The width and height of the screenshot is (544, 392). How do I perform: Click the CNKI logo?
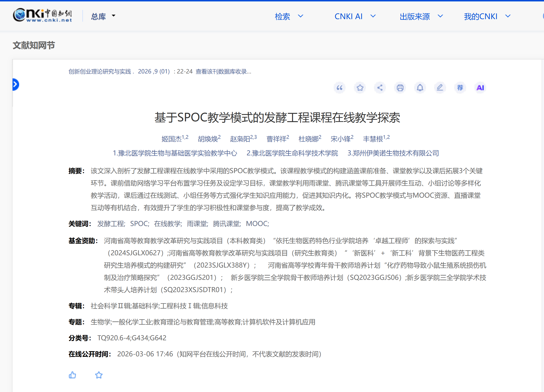[x=42, y=15]
